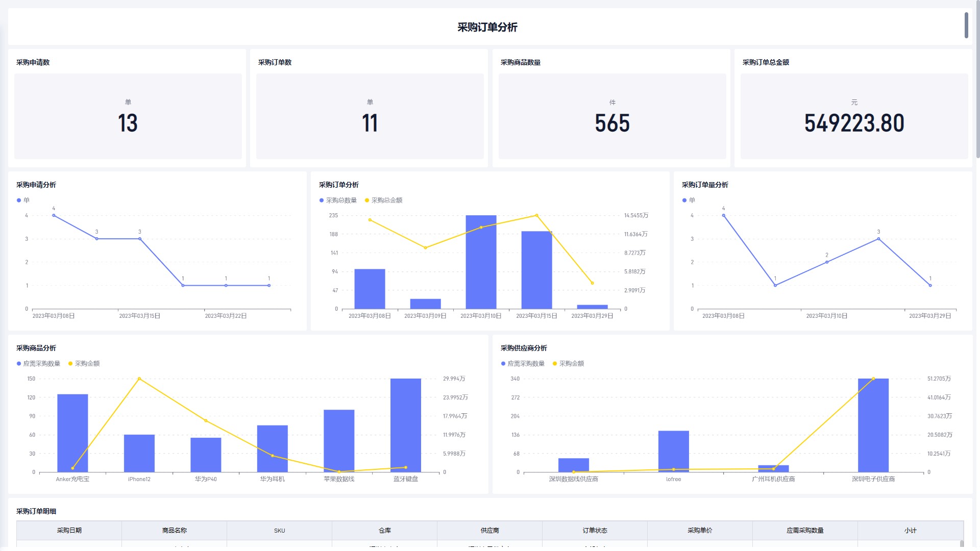The image size is (980, 551).
Task: Click the first data point labeled 4 in 采购申请分析
Action: (x=54, y=215)
